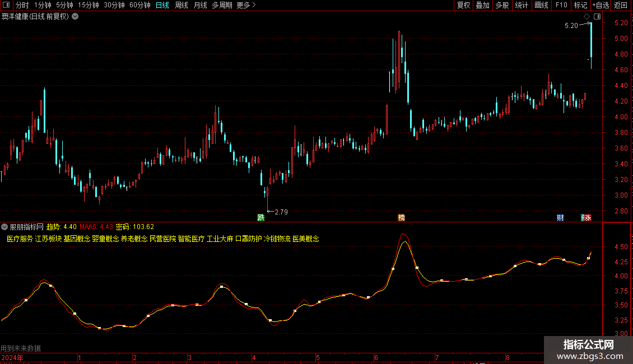Screen dimensions: 633x364
Task: Click the 复权 button
Action: 463,5
